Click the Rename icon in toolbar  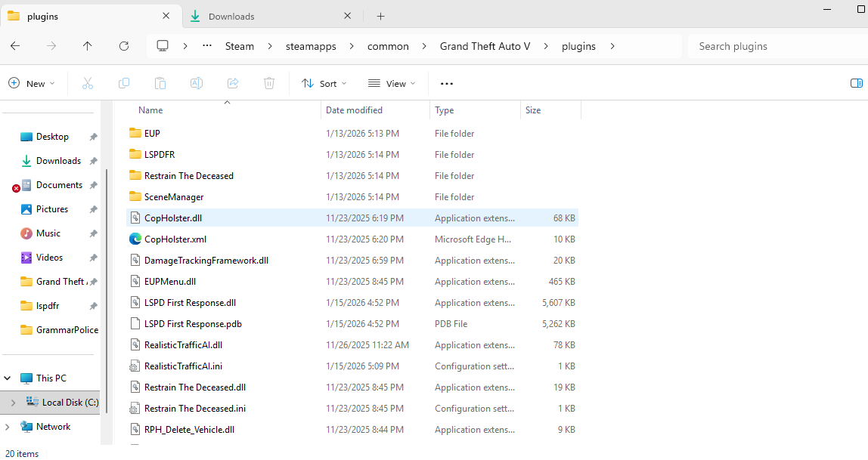tap(197, 84)
